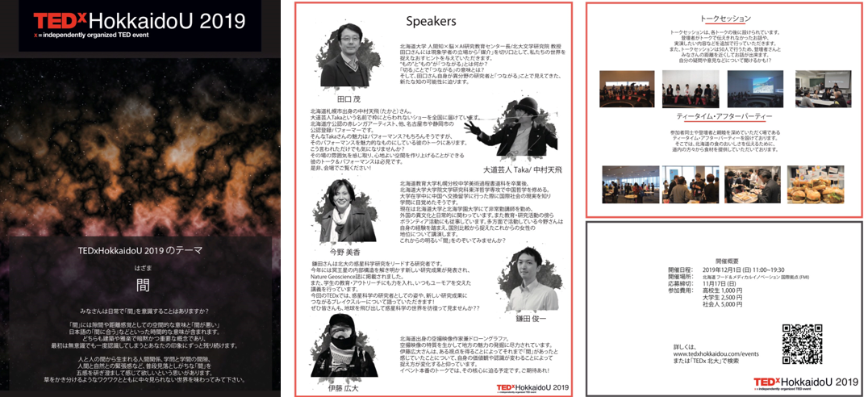Image resolution: width=868 pixels, height=397 pixels.
Task: Click the TEDxHokkaidoU 2019 logo below the Speakers column
Action: (532, 387)
